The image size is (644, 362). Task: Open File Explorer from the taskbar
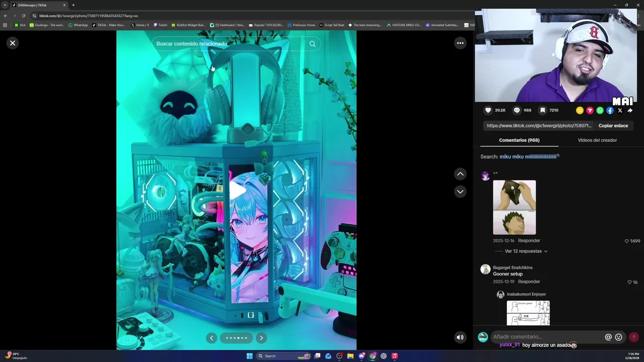pyautogui.click(x=350, y=356)
